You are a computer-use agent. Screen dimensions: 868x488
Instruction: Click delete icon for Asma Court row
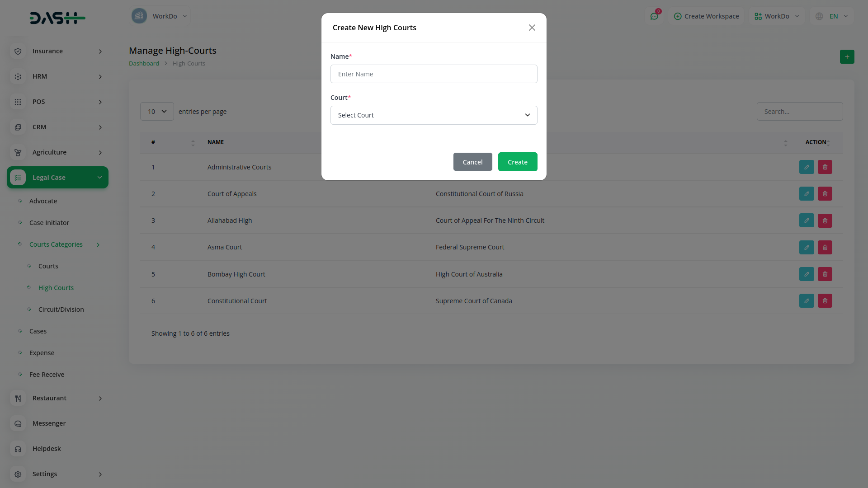pyautogui.click(x=825, y=247)
